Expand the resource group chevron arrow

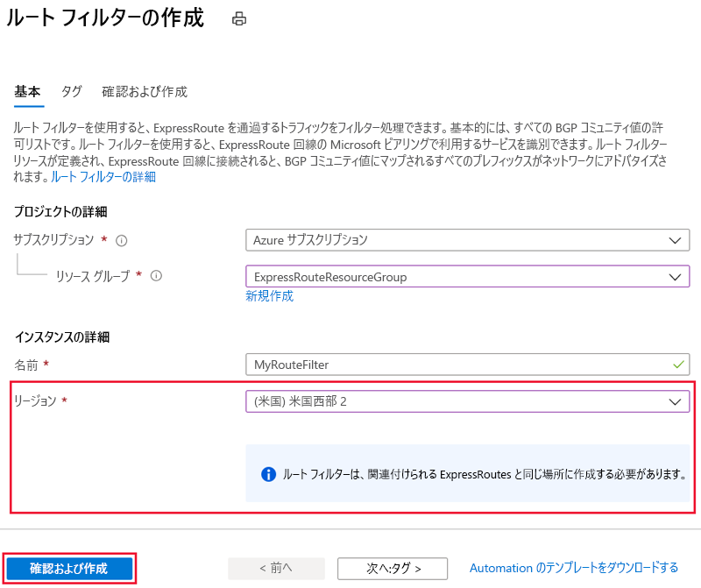click(x=675, y=277)
